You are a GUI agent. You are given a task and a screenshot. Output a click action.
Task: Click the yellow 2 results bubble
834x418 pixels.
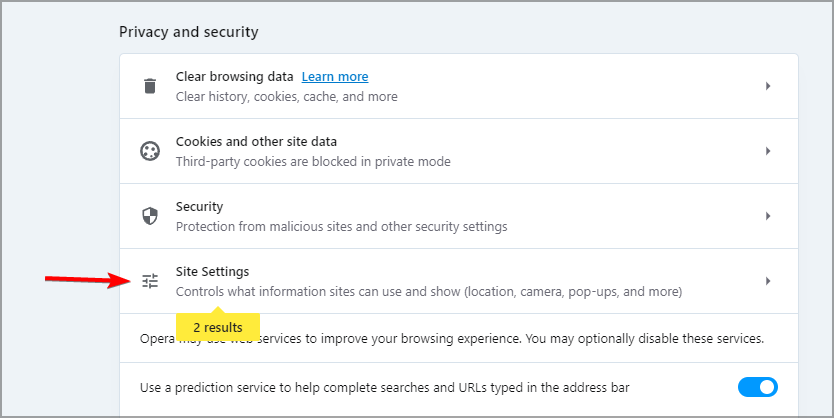218,325
